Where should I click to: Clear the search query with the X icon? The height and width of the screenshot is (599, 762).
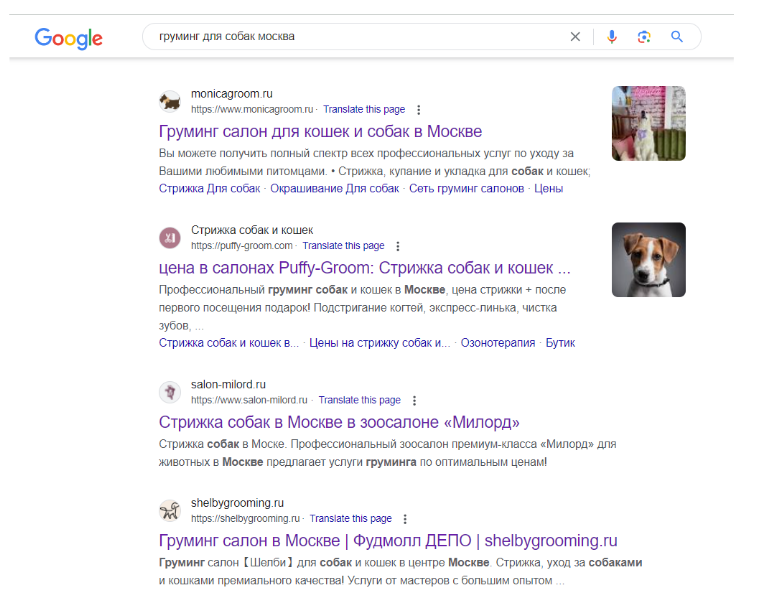tap(575, 36)
